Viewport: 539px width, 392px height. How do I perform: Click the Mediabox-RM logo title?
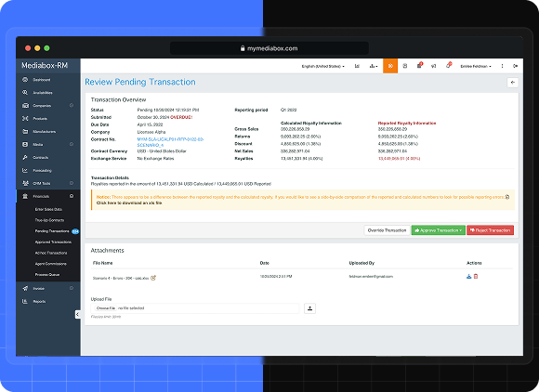45,65
